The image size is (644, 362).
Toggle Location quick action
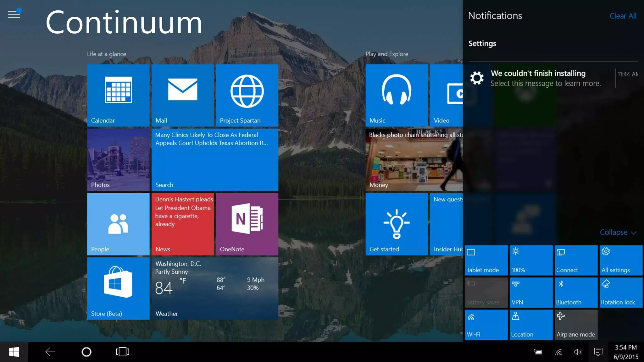click(x=531, y=325)
